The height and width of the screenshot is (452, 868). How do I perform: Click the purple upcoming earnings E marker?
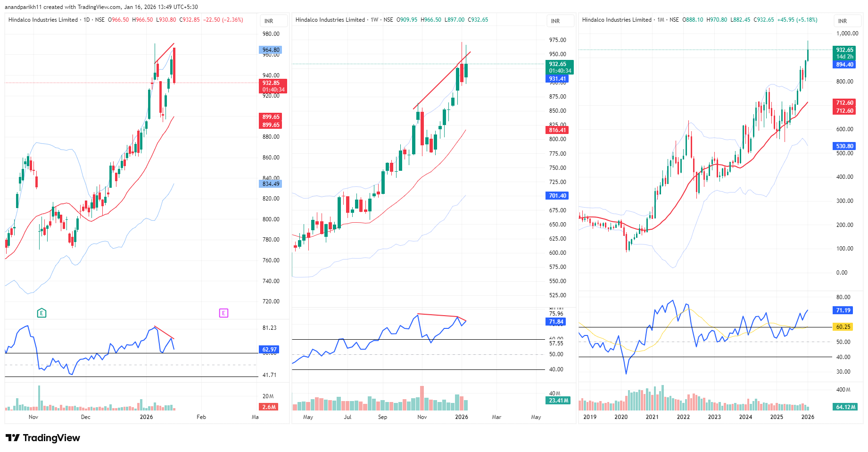coord(223,313)
